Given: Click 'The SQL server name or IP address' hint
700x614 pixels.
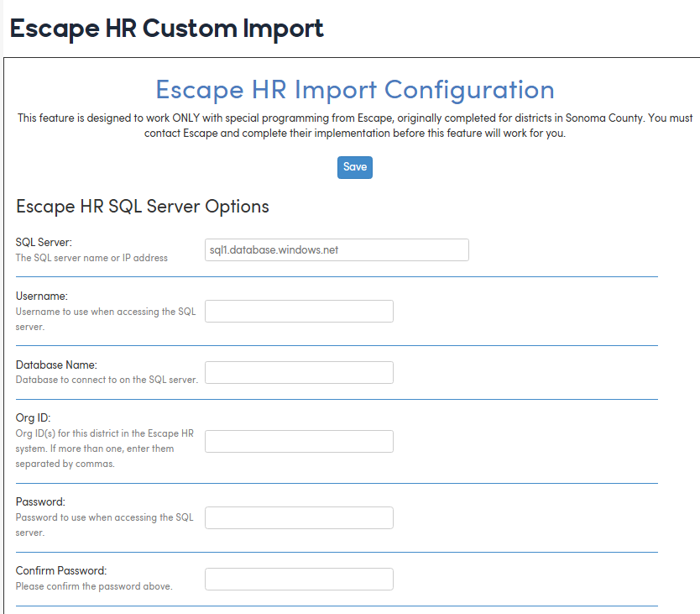Looking at the screenshot, I should pyautogui.click(x=91, y=258).
